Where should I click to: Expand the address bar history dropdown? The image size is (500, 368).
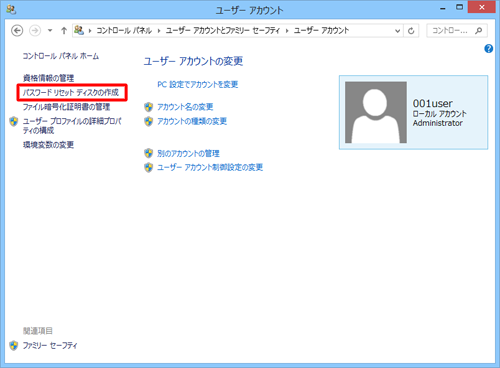tap(397, 31)
